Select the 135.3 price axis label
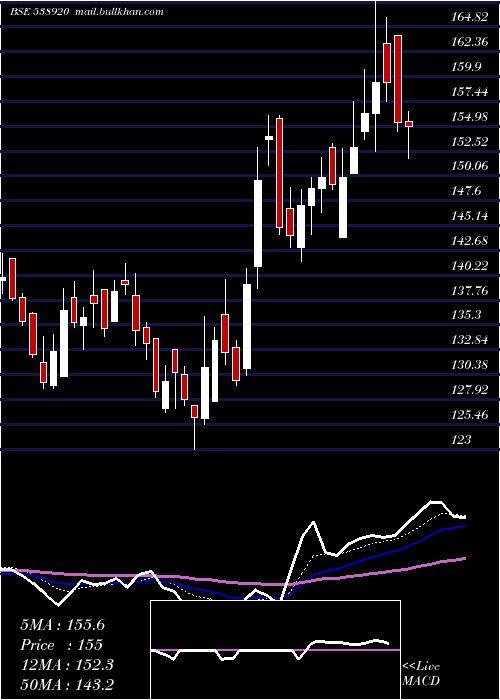The image size is (500, 700). pos(465,315)
